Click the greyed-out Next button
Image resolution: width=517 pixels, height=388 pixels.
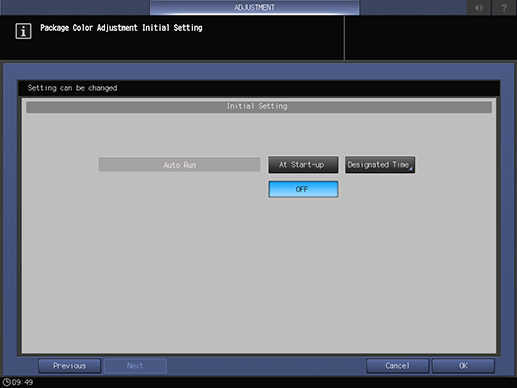[x=135, y=366]
